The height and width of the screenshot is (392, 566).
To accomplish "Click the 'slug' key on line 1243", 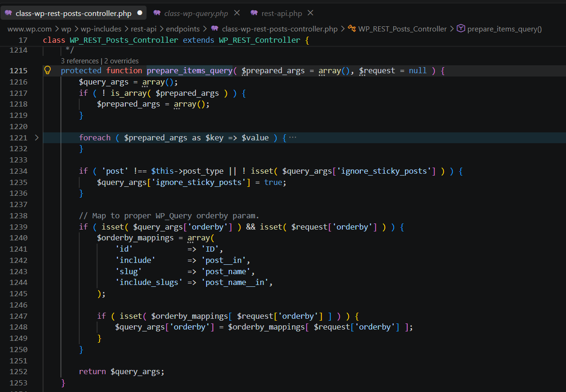I will pos(129,271).
